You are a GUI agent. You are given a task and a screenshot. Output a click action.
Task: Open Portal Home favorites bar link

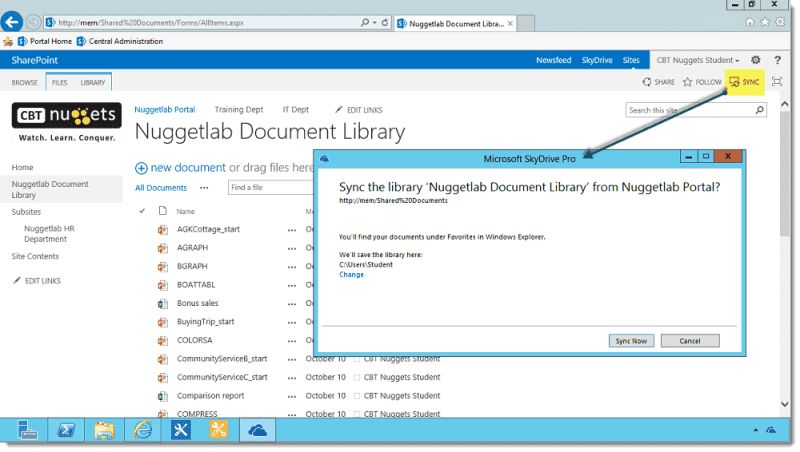click(45, 41)
